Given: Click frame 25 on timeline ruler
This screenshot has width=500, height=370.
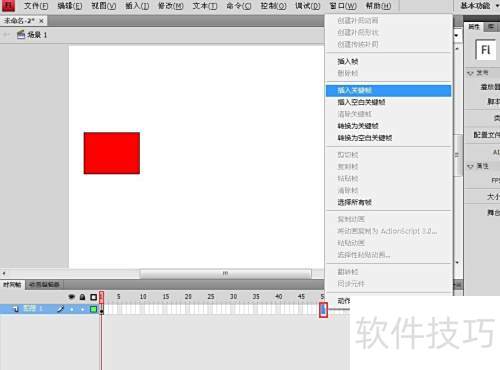Looking at the screenshot, I should click(x=211, y=296).
